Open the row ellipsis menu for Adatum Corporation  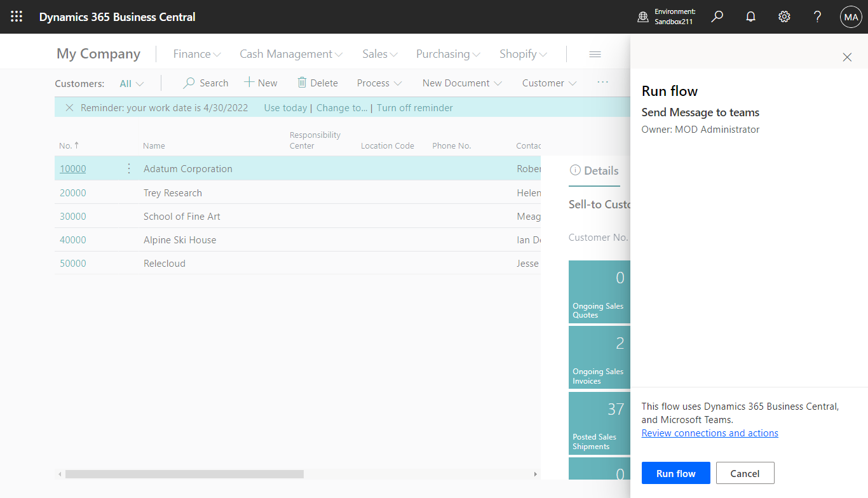128,168
